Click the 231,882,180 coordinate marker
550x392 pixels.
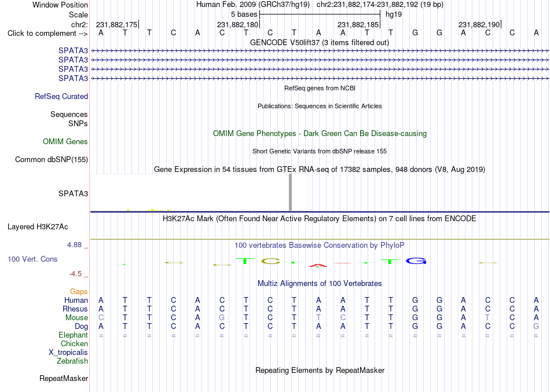(x=238, y=24)
